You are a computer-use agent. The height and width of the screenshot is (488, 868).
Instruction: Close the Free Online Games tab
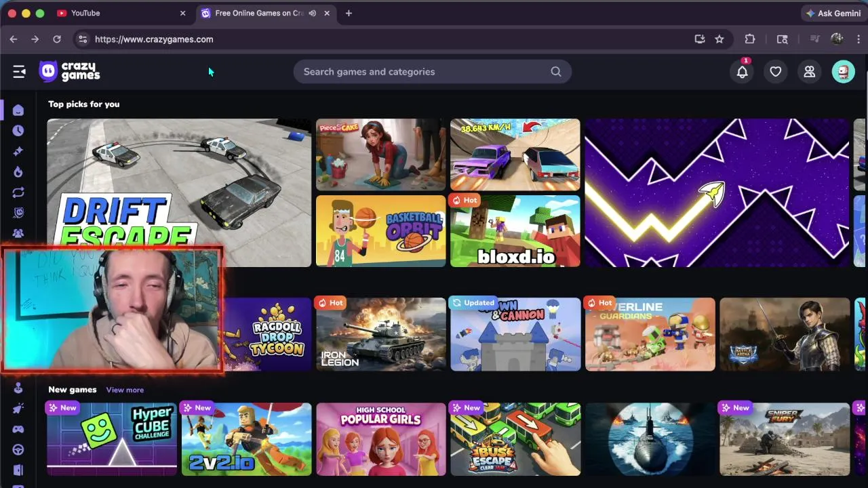(x=327, y=13)
